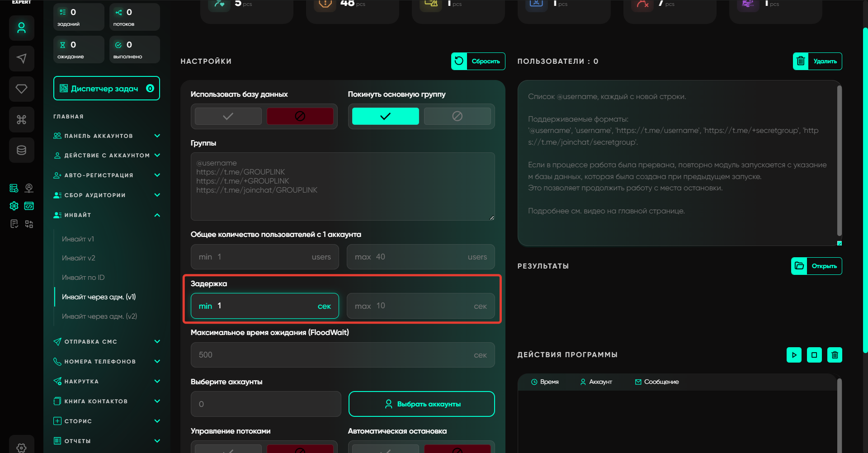Viewport: 868px width, 453px height.
Task: Disable 'Использовать базу данных' with red option
Action: pyautogui.click(x=300, y=116)
